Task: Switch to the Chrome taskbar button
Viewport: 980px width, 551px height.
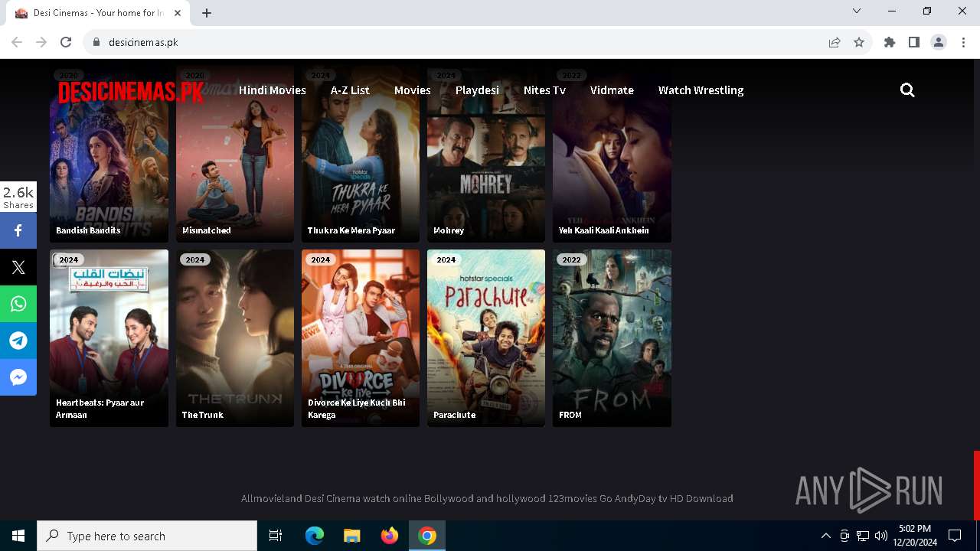Action: [x=427, y=536]
